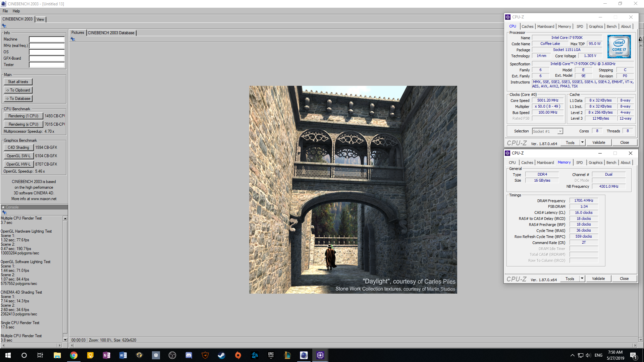The height and width of the screenshot is (362, 644).
Task: Open Memory tab in upper CPU-Z window
Action: click(x=565, y=26)
